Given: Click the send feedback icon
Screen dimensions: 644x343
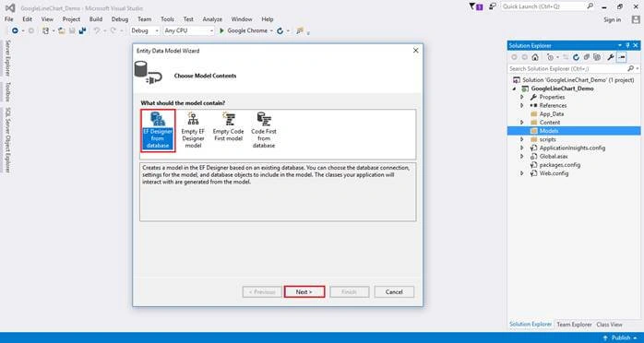Looking at the screenshot, I should pos(493,6).
